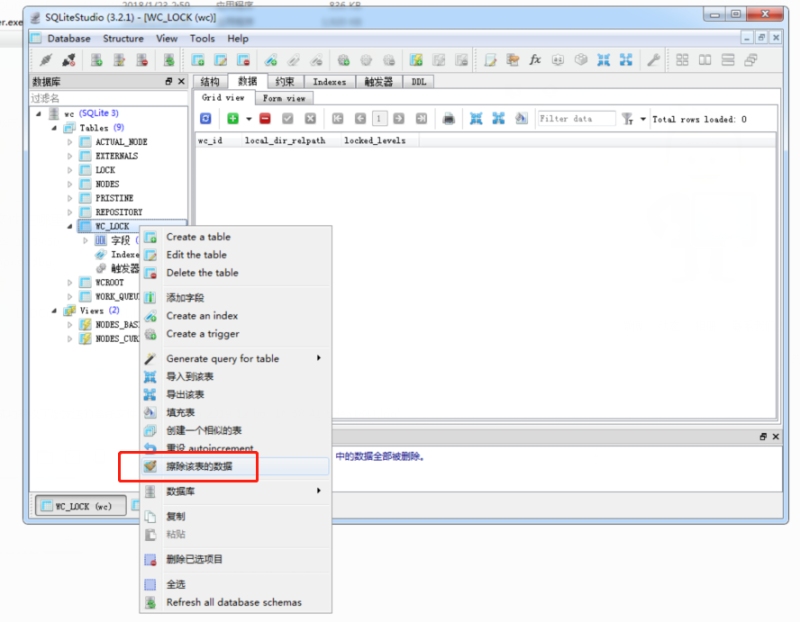The height and width of the screenshot is (622, 800).
Task: Select 擦除该表的数据 to erase table data
Action: point(235,466)
